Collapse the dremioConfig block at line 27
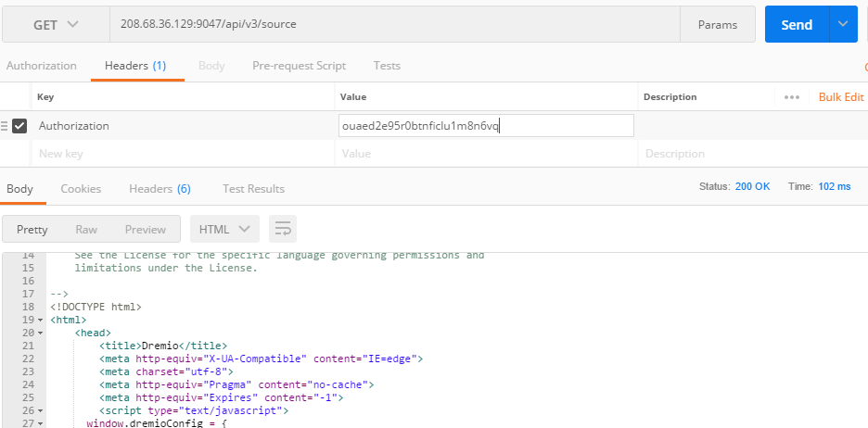This screenshot has height=428, width=868. [41, 423]
